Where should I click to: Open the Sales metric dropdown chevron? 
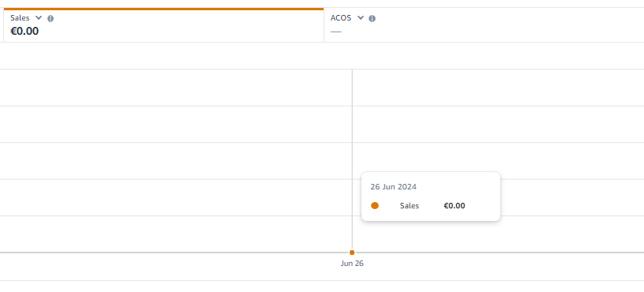click(x=39, y=18)
